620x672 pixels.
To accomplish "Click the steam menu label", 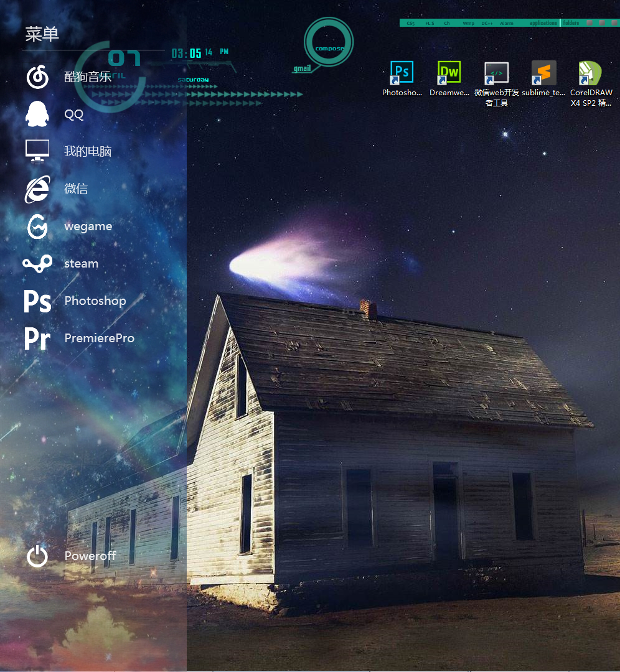I will [82, 264].
